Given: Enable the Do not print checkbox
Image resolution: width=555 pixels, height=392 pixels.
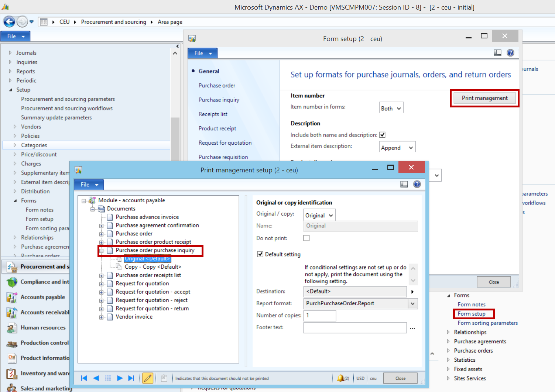Looking at the screenshot, I should pyautogui.click(x=306, y=238).
